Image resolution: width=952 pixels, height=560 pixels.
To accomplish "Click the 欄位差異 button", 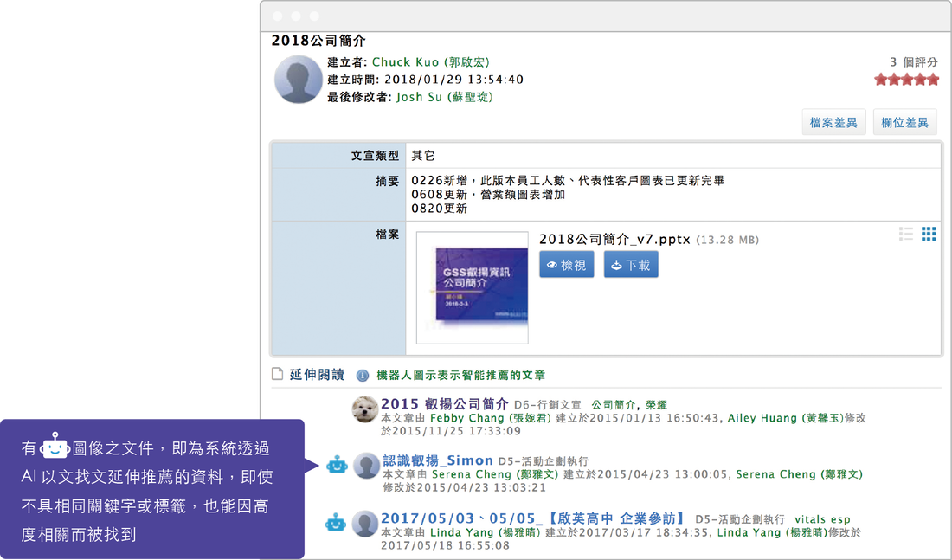I will point(904,123).
